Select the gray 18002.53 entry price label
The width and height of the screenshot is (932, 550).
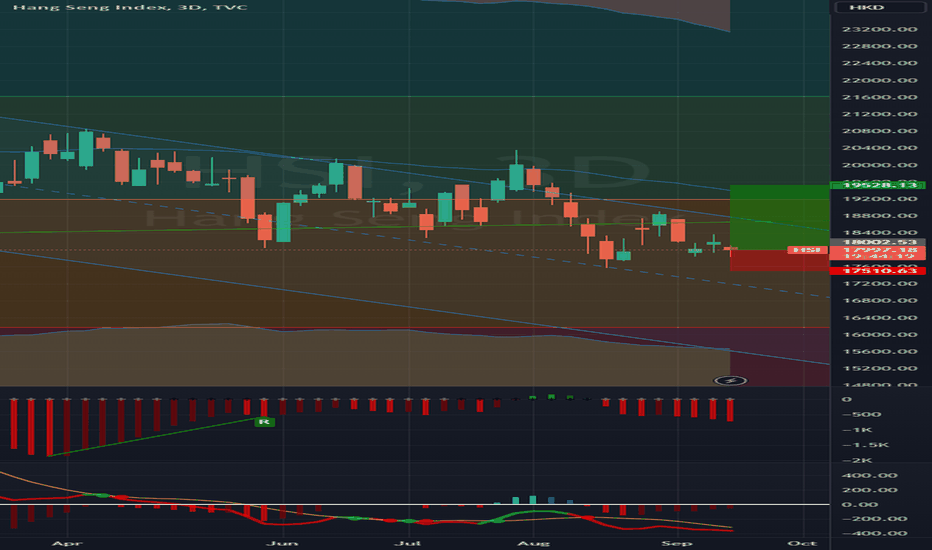878,242
